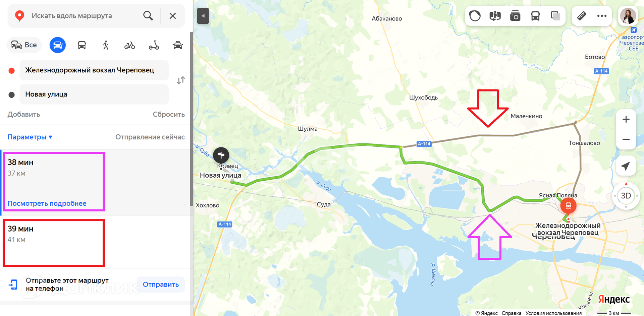The width and height of the screenshot is (644, 316).
Task: Toggle the 3D map view
Action: coord(626,196)
